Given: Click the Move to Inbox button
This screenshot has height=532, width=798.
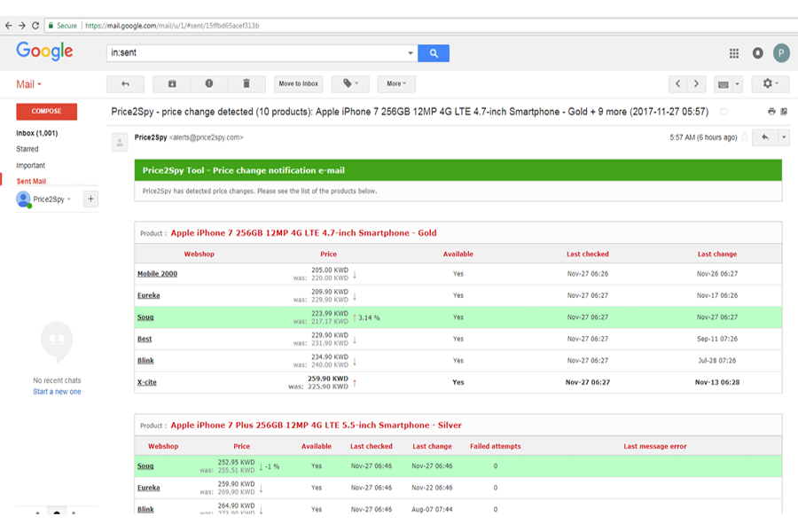Looking at the screenshot, I should 298,84.
